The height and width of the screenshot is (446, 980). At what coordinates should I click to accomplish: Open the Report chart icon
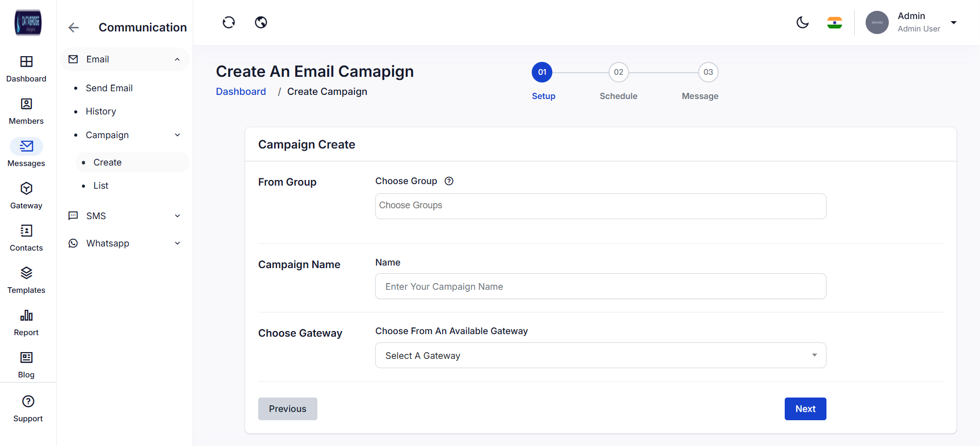pos(26,316)
